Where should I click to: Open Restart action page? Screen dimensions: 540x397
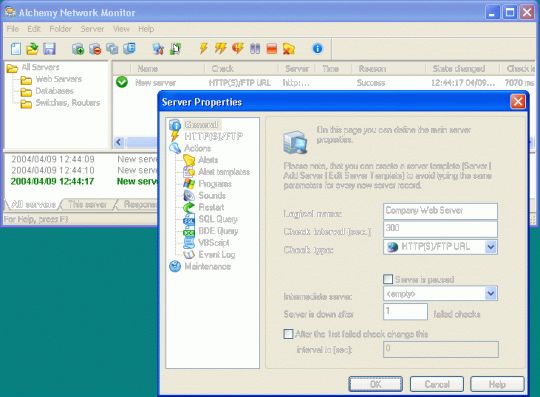pyautogui.click(x=211, y=207)
